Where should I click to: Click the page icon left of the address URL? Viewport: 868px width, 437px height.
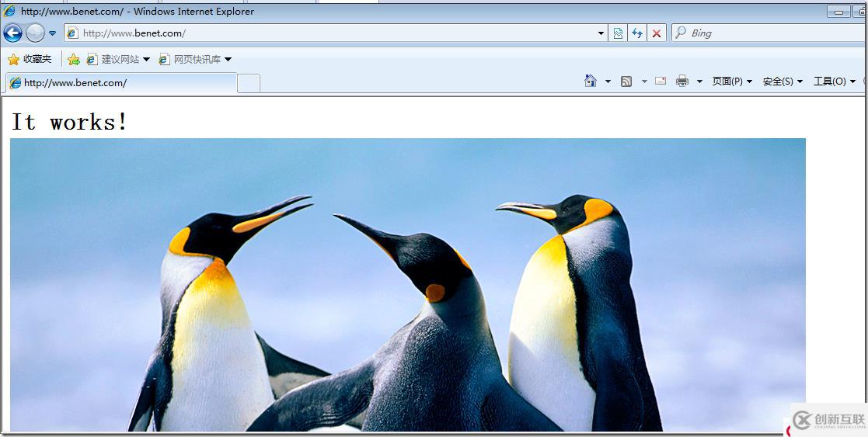pyautogui.click(x=72, y=33)
